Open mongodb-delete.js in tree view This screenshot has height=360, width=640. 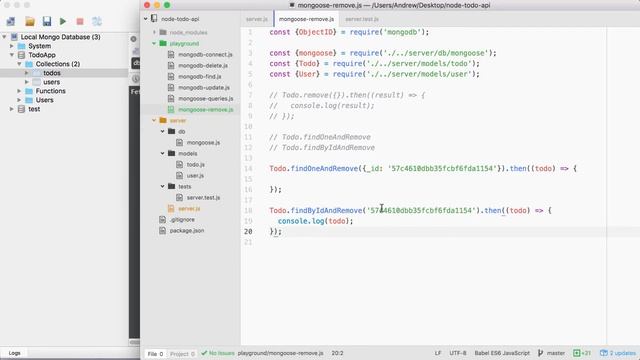pyautogui.click(x=203, y=65)
